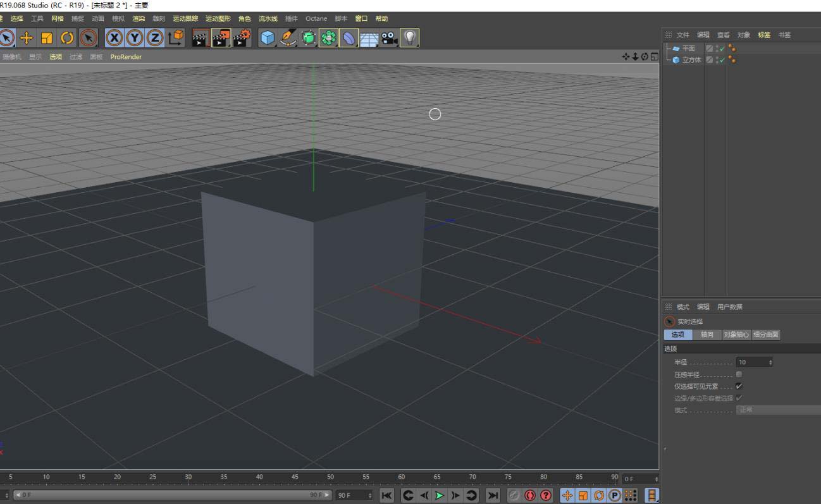Enable the 压感半径 checkbox

click(739, 374)
